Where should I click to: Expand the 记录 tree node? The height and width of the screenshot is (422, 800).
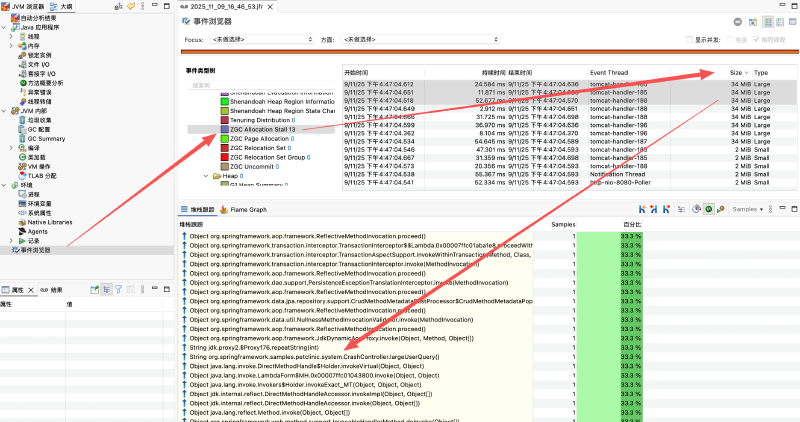(11, 241)
